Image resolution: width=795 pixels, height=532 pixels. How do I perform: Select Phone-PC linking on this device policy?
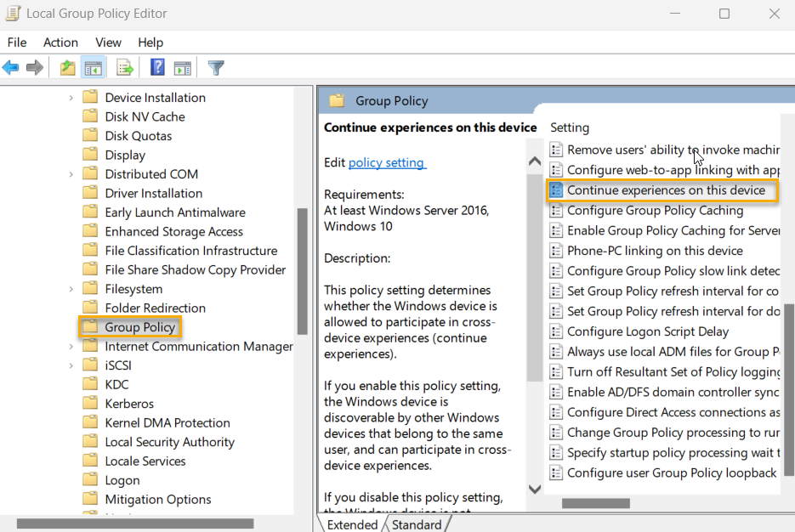[655, 251]
